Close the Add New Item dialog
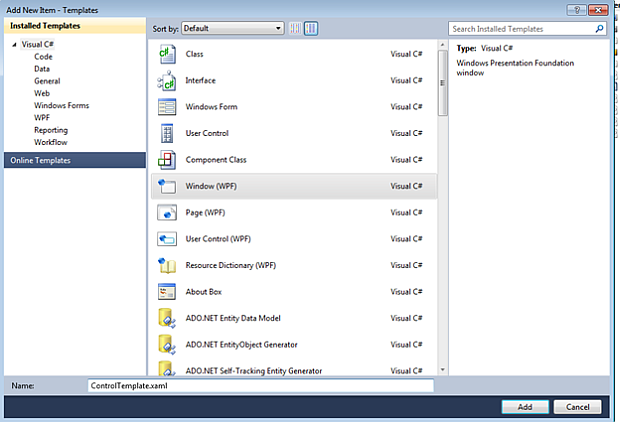 (x=598, y=10)
